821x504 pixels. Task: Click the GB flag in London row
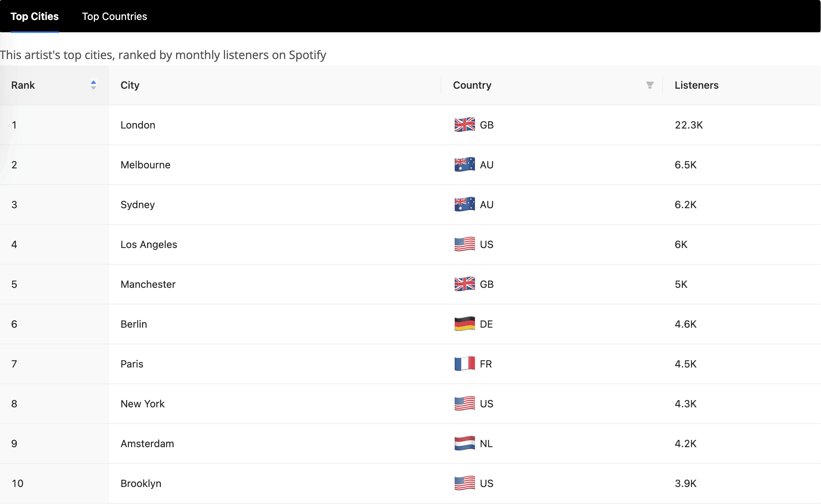(x=464, y=125)
